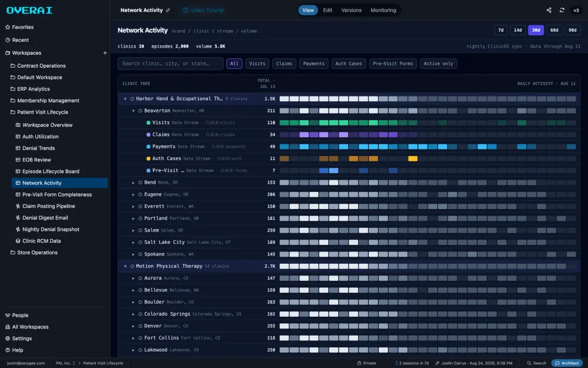588x368 pixels.
Task: Focus the Search clinic, city, or state field
Action: (171, 64)
